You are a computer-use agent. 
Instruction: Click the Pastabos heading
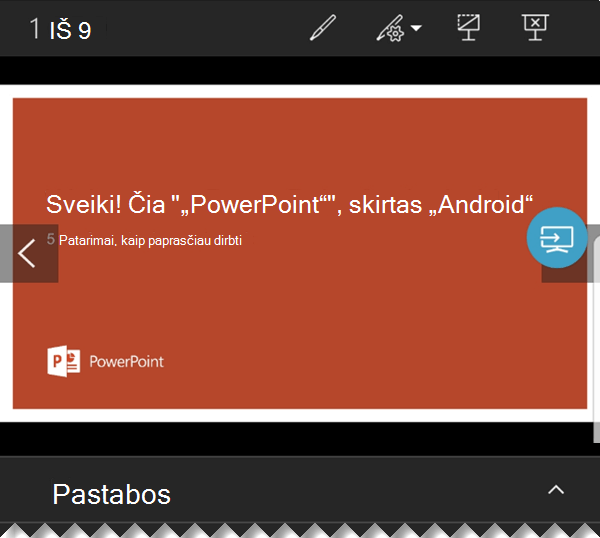(x=111, y=494)
